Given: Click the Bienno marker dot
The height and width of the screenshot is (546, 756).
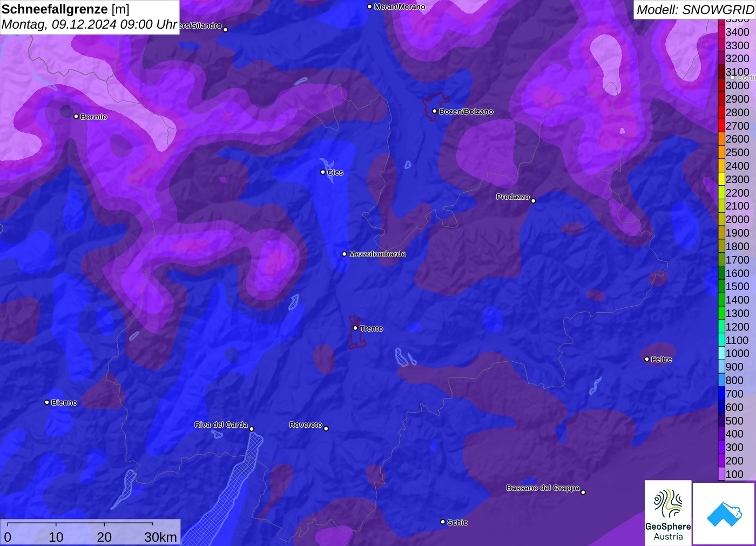Looking at the screenshot, I should 47,402.
